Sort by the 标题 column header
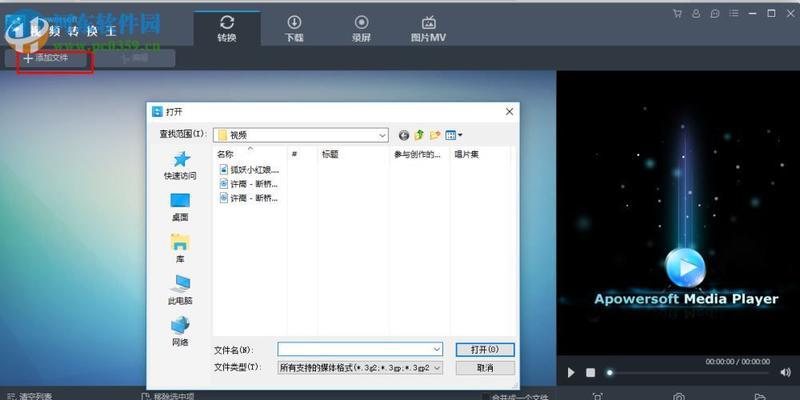Screen dimensions: 800x400 coord(355,154)
